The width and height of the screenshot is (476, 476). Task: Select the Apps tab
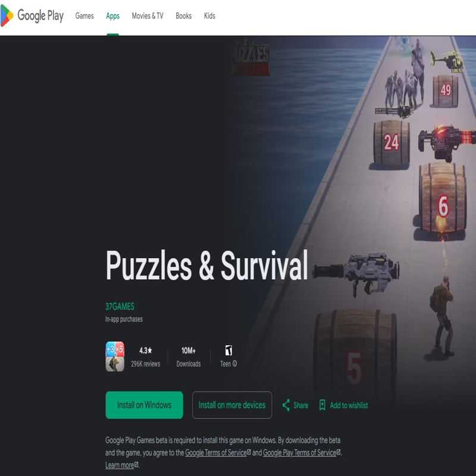112,16
